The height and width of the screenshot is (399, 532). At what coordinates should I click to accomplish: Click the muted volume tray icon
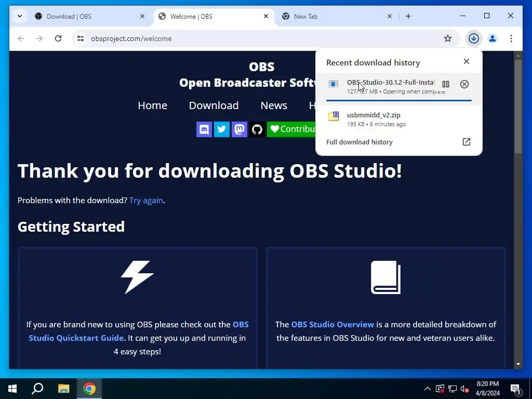click(x=464, y=389)
